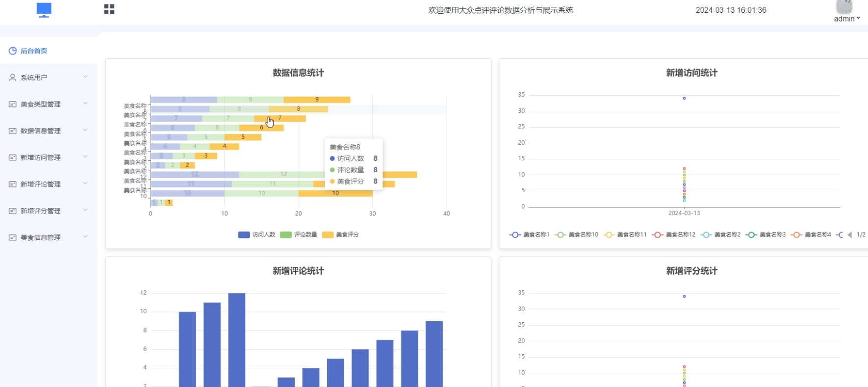Select the 美食信息管理 menu label
Image resolution: width=868 pixels, height=387 pixels.
tap(41, 237)
